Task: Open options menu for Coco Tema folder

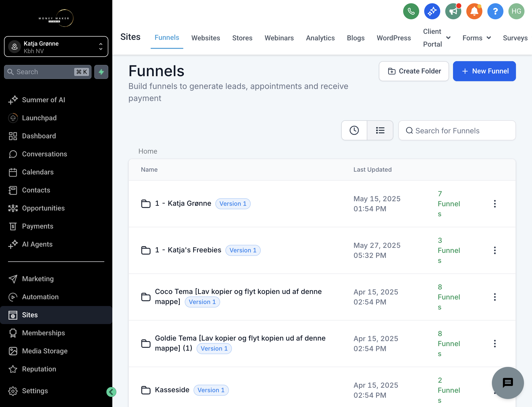Action: (x=495, y=297)
